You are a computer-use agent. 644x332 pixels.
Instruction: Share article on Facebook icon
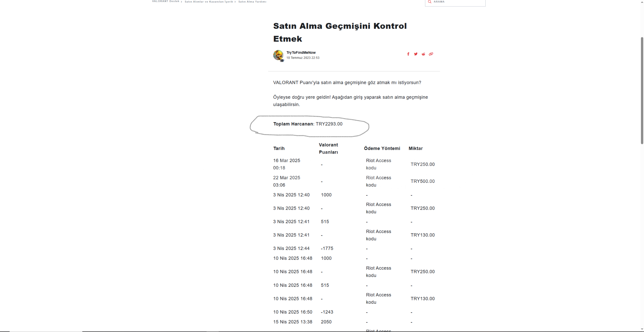tap(408, 54)
